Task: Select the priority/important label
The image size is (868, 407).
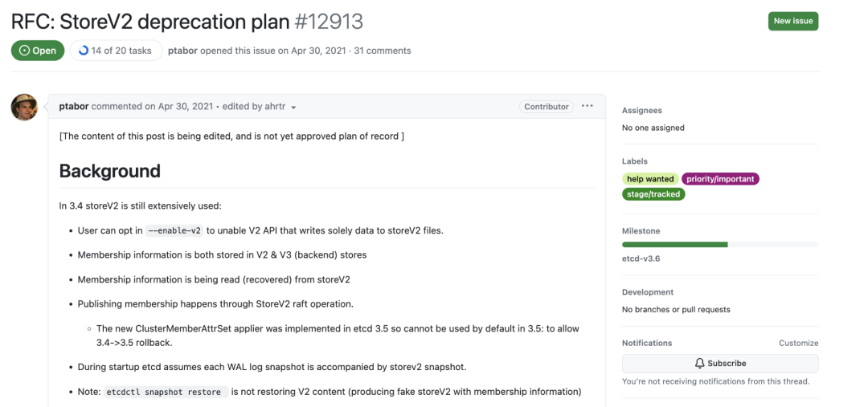Action: pyautogui.click(x=720, y=179)
